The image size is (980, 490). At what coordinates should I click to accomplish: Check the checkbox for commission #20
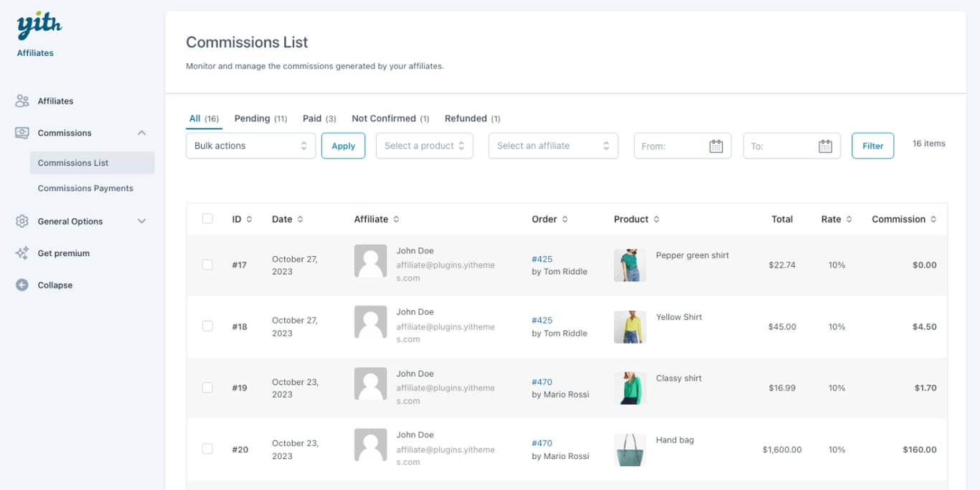pos(207,448)
